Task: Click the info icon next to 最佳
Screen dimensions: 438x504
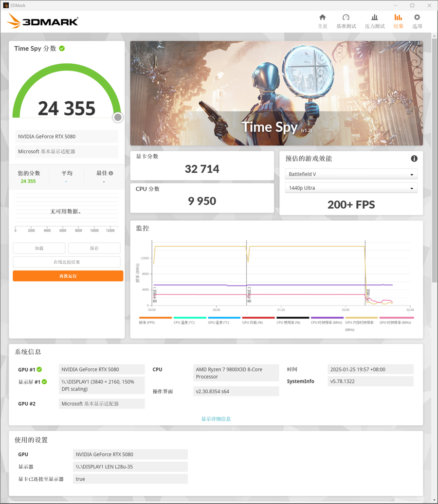Action: point(111,173)
